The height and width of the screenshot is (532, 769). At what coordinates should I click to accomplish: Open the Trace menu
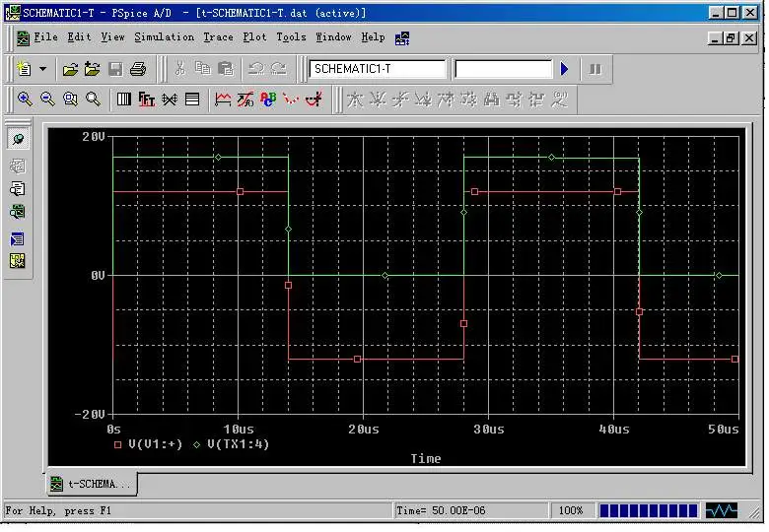(x=218, y=37)
